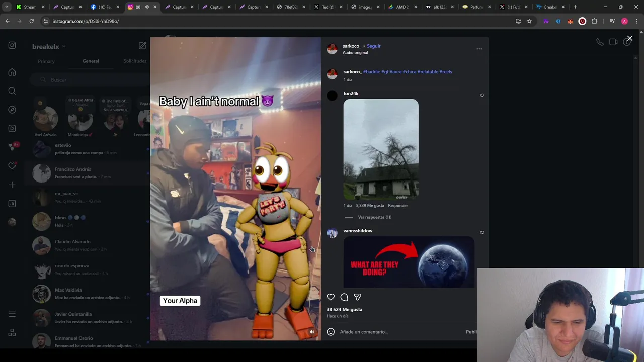Open vannssh4dow's earth image comment

[409, 262]
